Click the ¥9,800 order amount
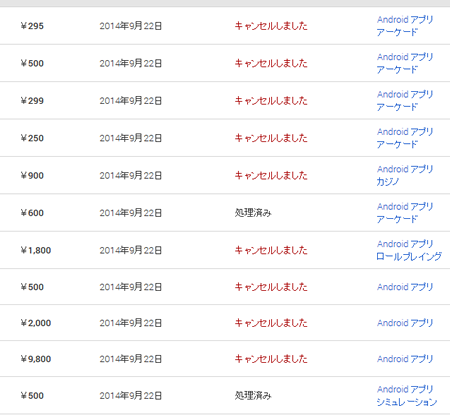450x418 pixels. coord(36,359)
